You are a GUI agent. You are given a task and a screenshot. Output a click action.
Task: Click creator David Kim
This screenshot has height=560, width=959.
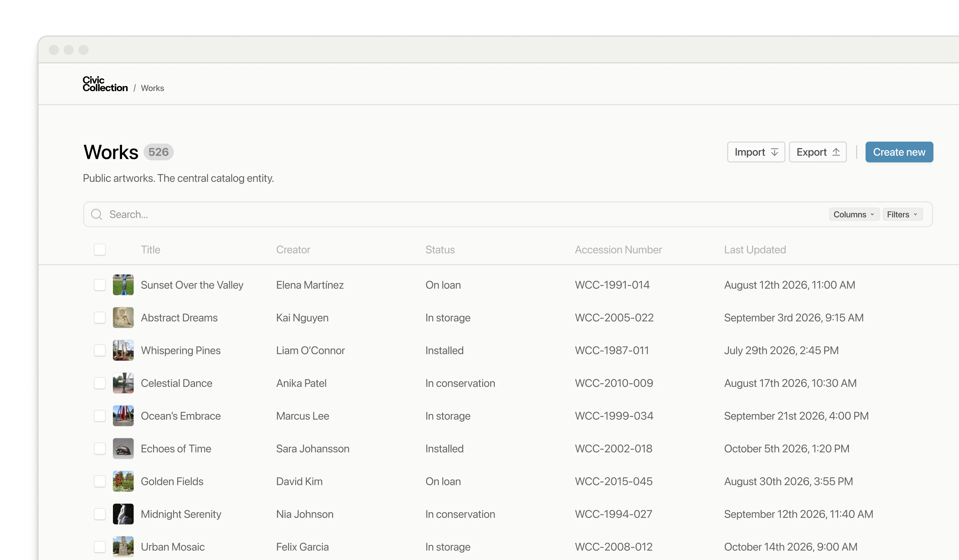click(x=299, y=481)
